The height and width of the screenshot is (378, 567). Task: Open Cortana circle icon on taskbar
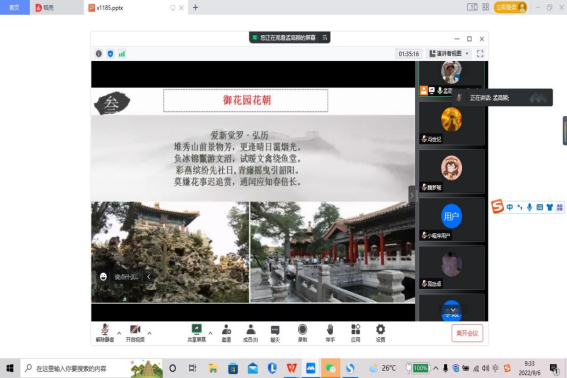tap(172, 368)
